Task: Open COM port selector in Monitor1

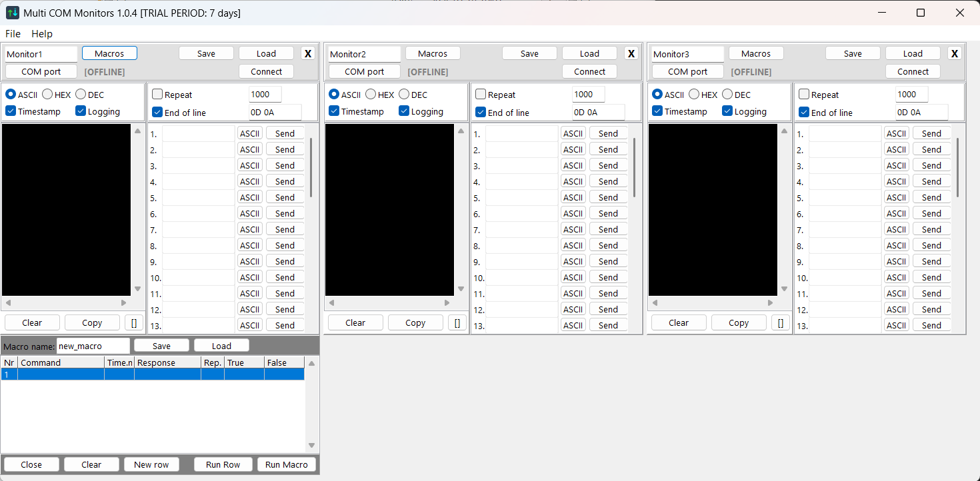Action: (41, 72)
